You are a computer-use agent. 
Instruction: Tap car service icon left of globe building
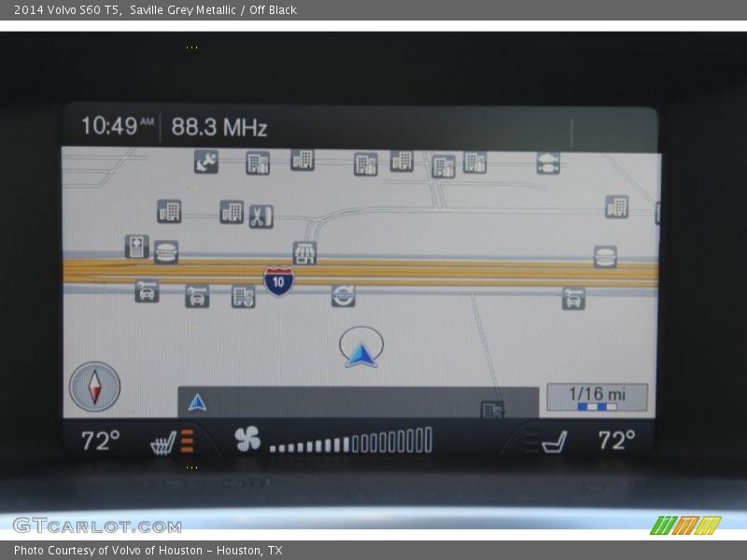[x=197, y=296]
